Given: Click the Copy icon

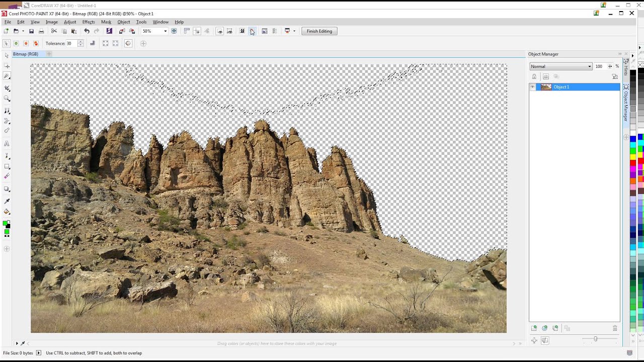Looking at the screenshot, I should 64,31.
